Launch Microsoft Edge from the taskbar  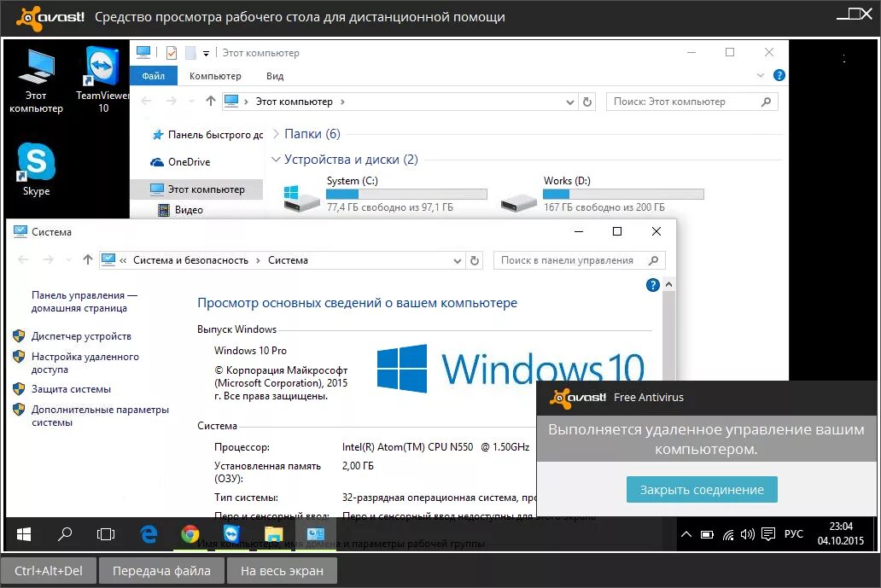(x=147, y=533)
